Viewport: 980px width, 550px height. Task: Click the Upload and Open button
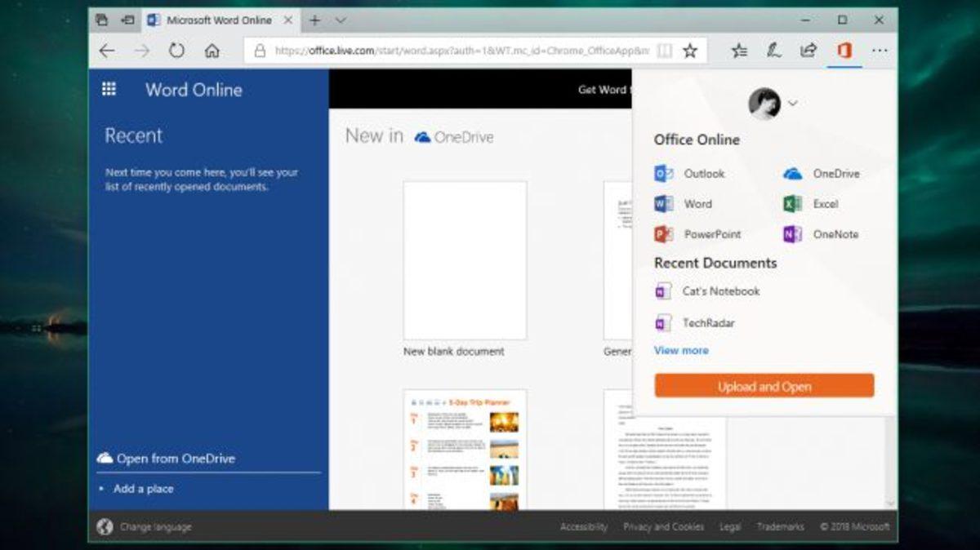[x=763, y=386]
